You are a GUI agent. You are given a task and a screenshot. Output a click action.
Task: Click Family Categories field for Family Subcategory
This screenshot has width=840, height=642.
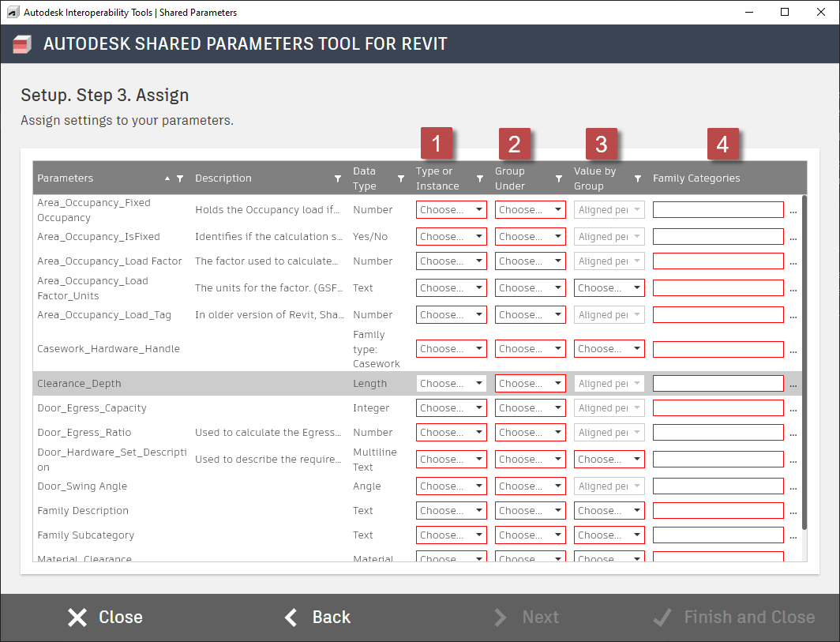point(718,535)
